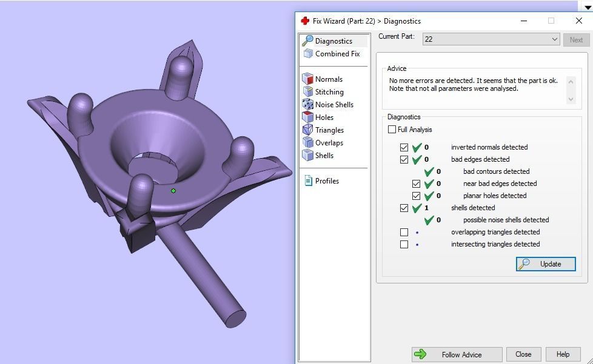Click the Update button
The height and width of the screenshot is (364, 593).
pos(546,264)
